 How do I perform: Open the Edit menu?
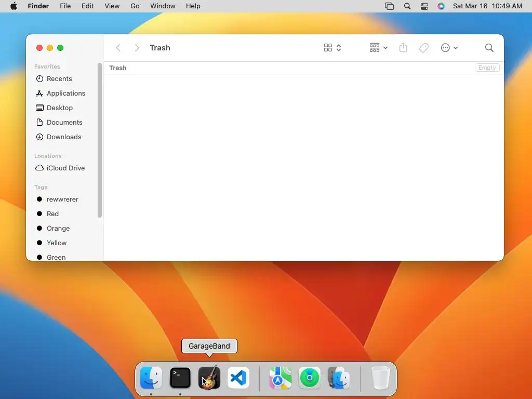[x=87, y=6]
